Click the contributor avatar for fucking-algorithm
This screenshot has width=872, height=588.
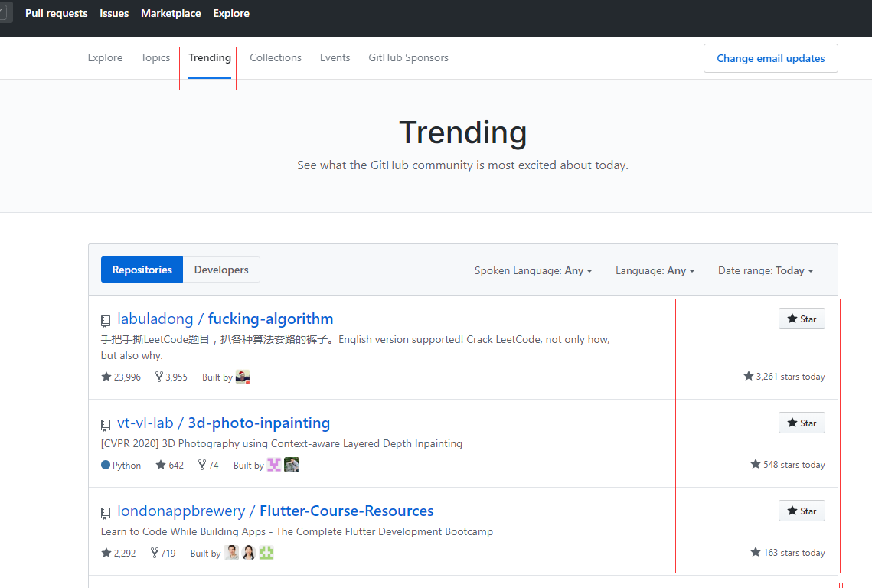pos(243,377)
